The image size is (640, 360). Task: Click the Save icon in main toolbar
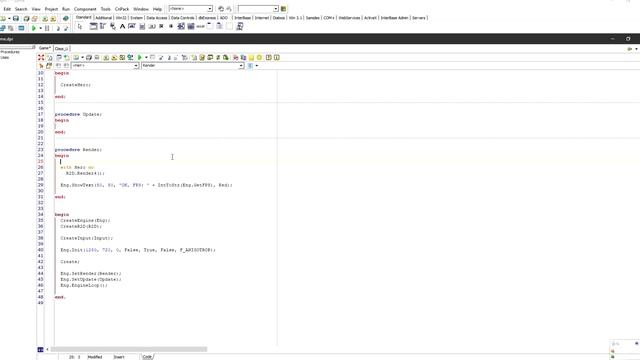coord(16,18)
